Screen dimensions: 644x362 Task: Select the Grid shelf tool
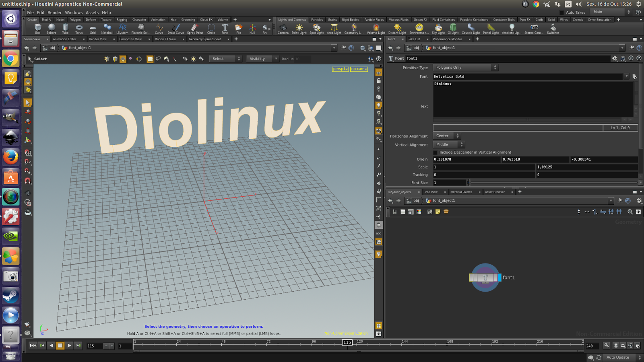[93, 29]
